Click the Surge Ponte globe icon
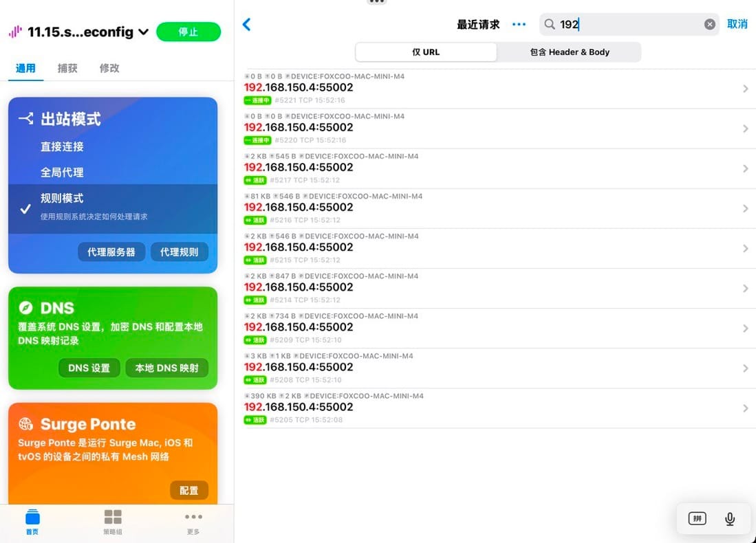 click(x=25, y=424)
